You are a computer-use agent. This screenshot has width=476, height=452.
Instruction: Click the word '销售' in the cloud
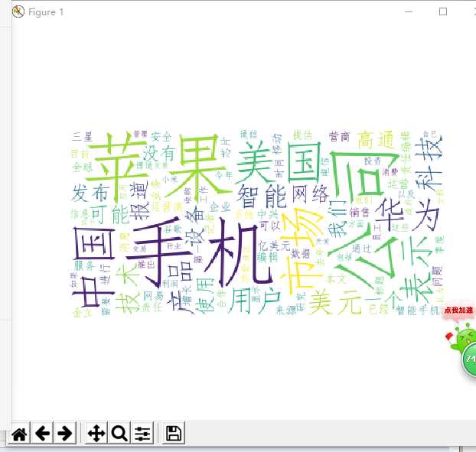359,213
